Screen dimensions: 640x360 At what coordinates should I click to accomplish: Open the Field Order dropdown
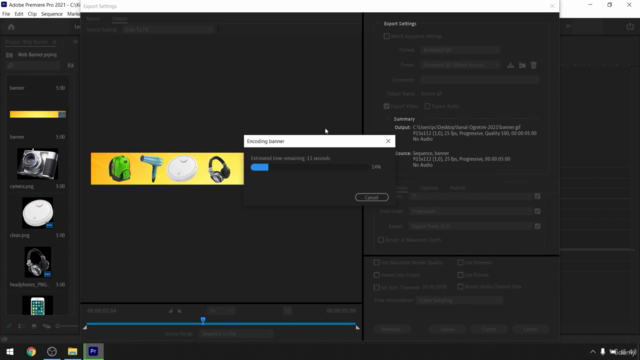pyautogui.click(x=471, y=211)
